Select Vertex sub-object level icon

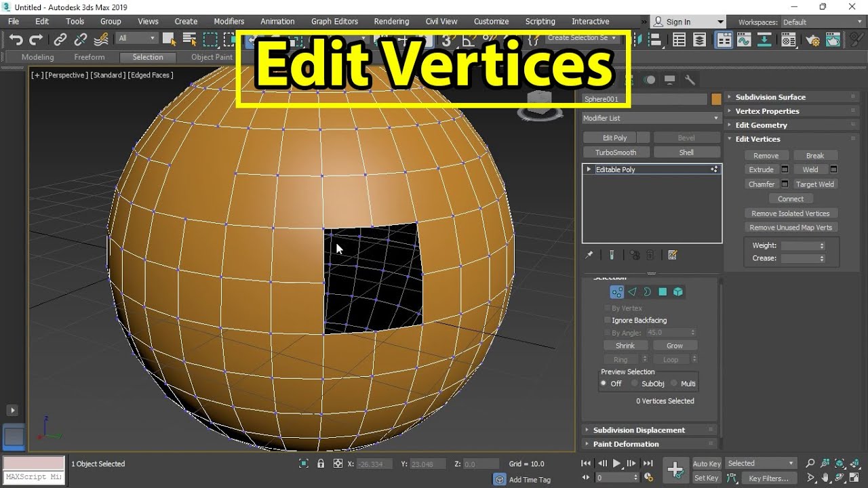pos(616,292)
